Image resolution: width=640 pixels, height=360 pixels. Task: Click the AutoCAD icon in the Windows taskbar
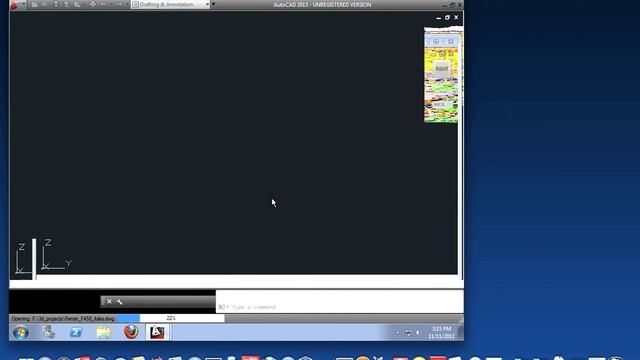click(x=157, y=332)
